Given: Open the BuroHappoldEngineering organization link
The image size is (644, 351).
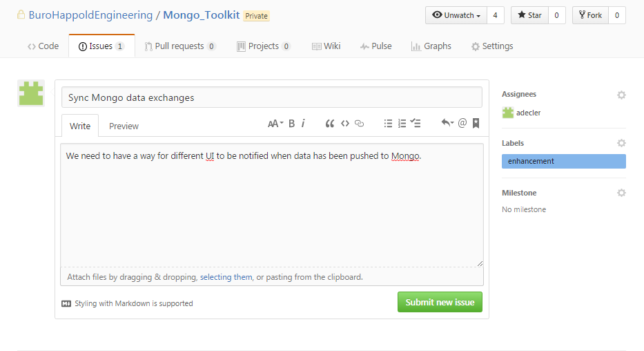Looking at the screenshot, I should [x=90, y=15].
